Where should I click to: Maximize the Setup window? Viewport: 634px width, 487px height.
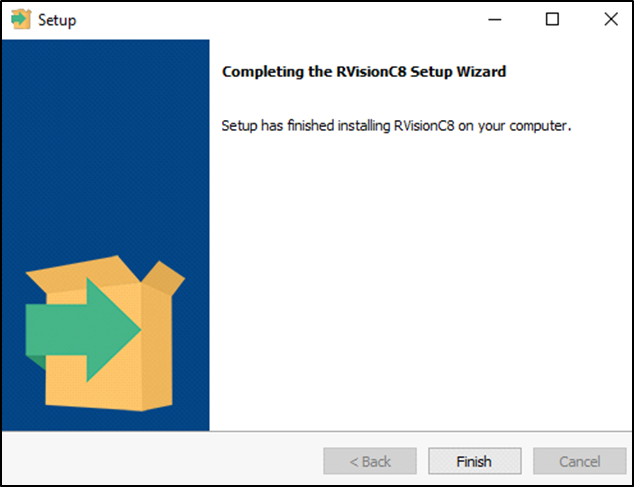[x=552, y=20]
